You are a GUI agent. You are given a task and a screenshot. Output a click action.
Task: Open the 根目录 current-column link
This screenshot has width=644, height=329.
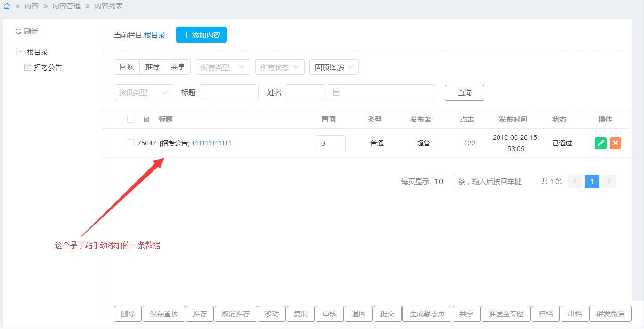click(154, 35)
